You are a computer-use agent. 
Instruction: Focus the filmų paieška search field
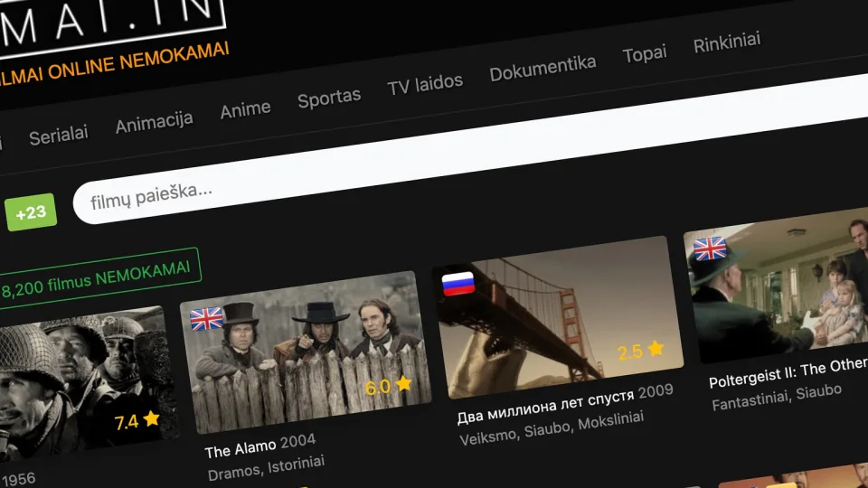(x=470, y=149)
